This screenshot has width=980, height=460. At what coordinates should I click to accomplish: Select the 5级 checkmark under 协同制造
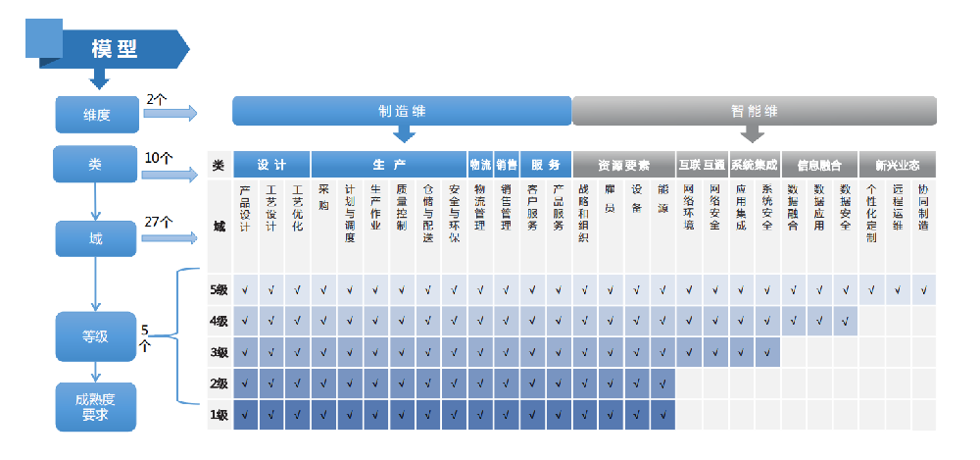(922, 289)
